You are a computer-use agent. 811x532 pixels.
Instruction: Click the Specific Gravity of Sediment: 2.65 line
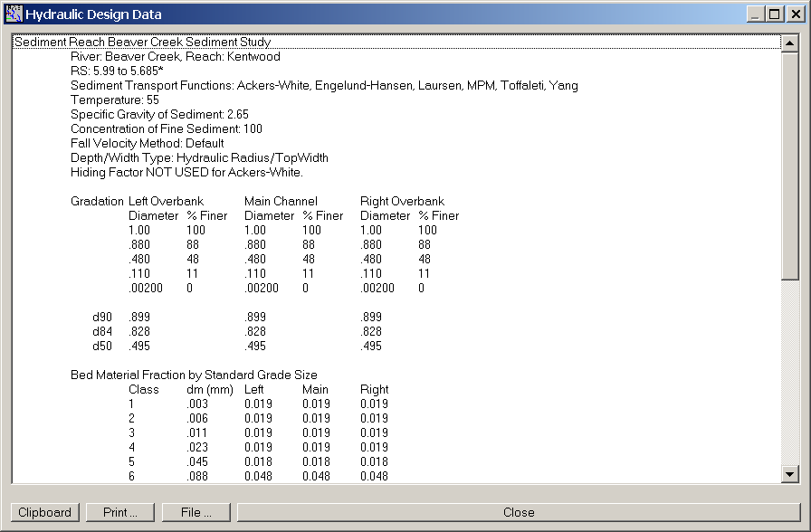(159, 115)
